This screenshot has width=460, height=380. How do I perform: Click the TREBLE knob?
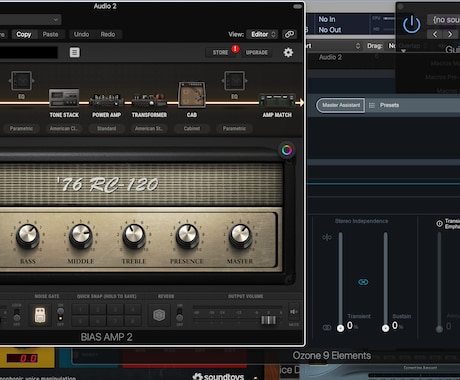pyautogui.click(x=134, y=235)
